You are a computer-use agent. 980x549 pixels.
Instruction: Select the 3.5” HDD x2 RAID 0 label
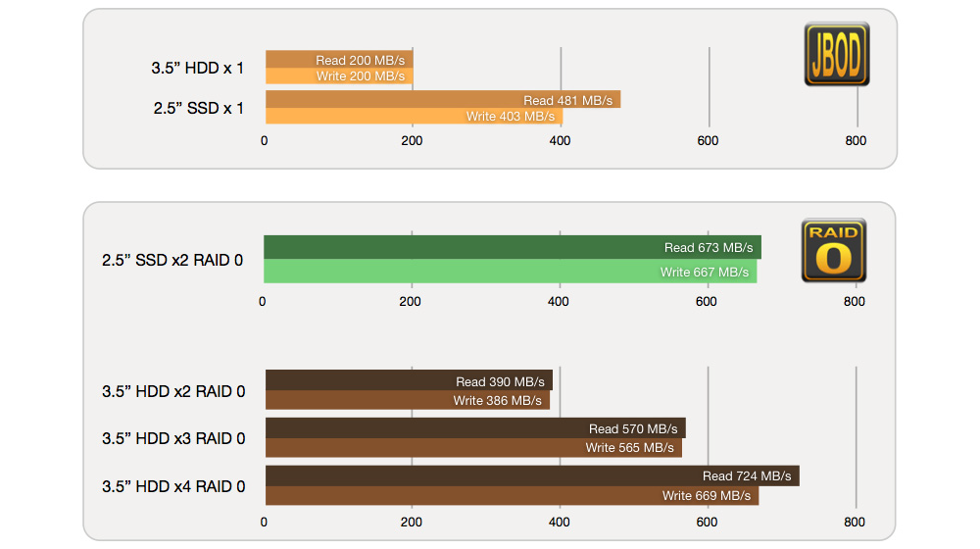pos(173,391)
